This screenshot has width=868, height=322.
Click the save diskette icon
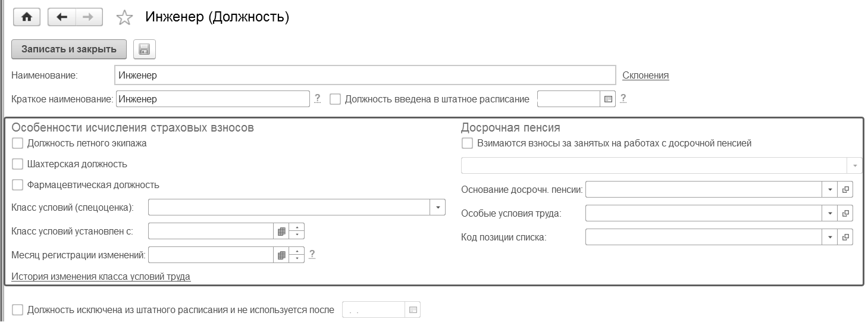pos(143,50)
